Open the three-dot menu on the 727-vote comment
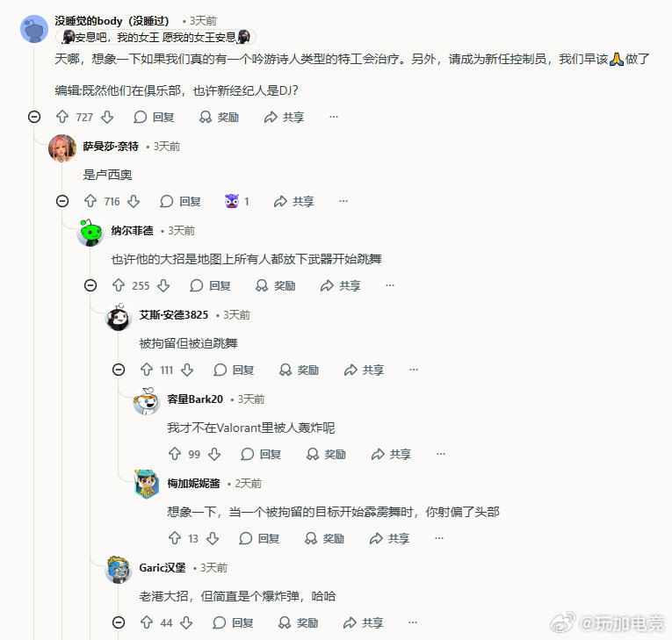This screenshot has height=640, width=672. click(x=334, y=117)
